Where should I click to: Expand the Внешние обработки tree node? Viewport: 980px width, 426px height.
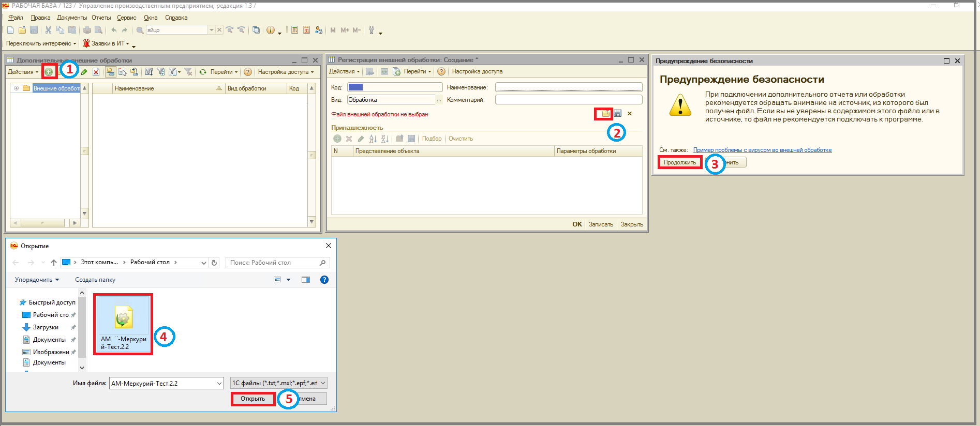click(x=17, y=88)
